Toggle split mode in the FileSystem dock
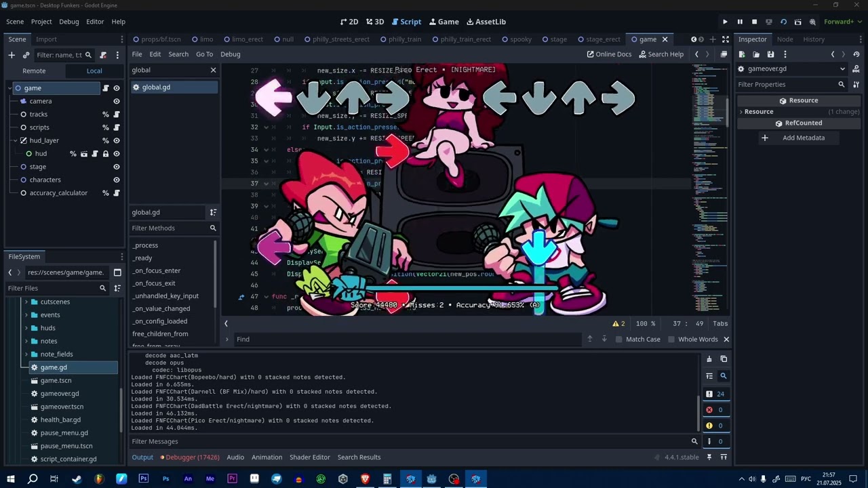Viewport: 868px width, 488px height. 117,272
